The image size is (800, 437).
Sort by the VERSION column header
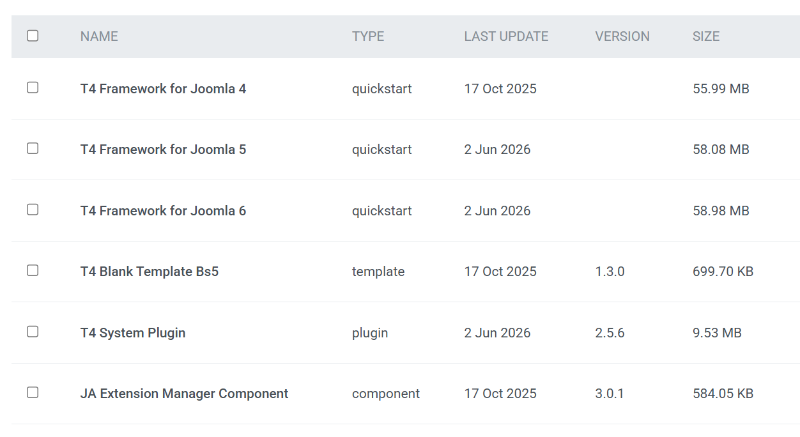[x=622, y=36]
